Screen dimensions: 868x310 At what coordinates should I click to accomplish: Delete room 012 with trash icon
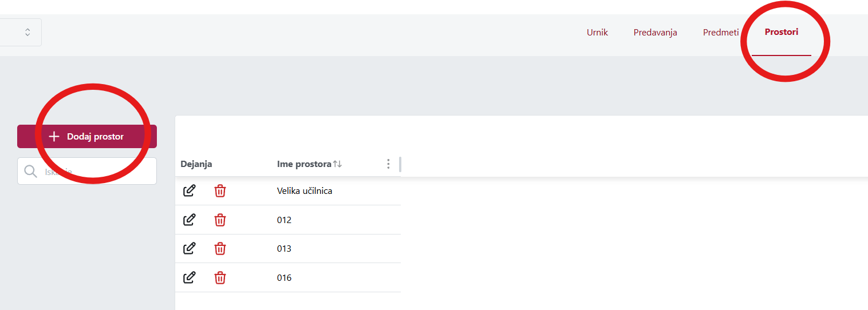click(220, 220)
